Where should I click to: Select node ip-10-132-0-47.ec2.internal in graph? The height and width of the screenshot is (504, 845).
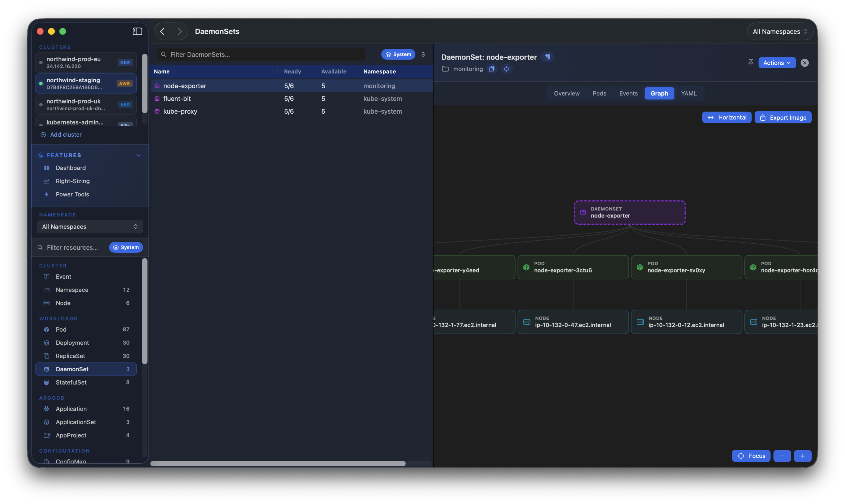click(x=573, y=322)
